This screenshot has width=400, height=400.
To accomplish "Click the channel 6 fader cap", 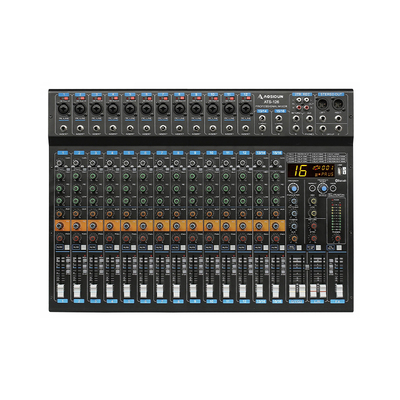I will [143, 291].
